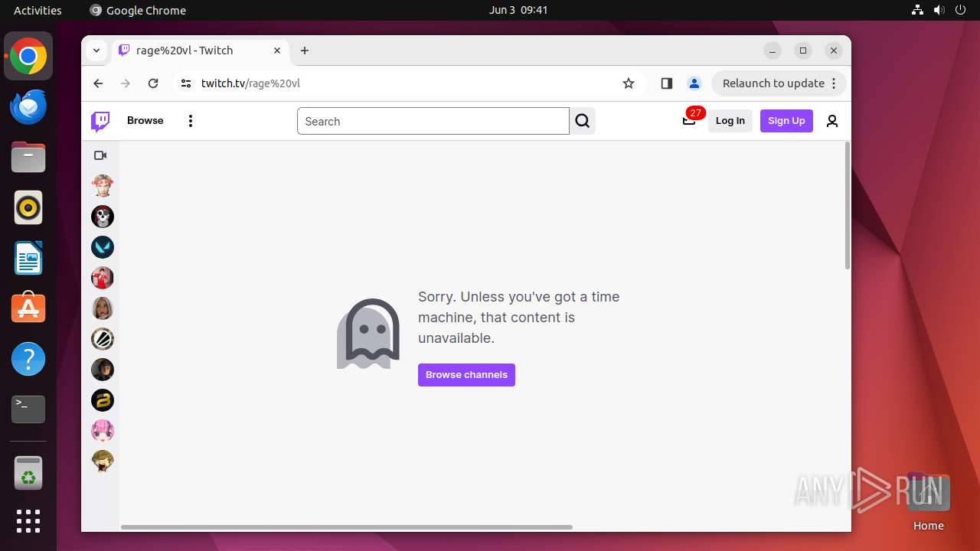Open the yellow-on-black logo avatar channel
The width and height of the screenshot is (980, 551).
click(x=103, y=400)
